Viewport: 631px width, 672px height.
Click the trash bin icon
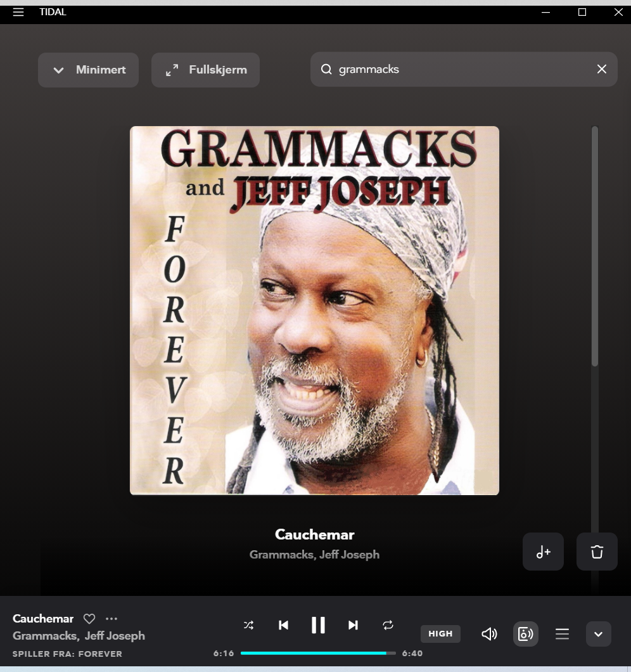point(597,552)
